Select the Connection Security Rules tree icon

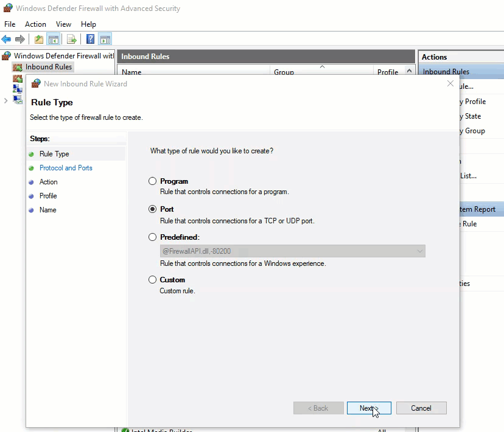[18, 89]
